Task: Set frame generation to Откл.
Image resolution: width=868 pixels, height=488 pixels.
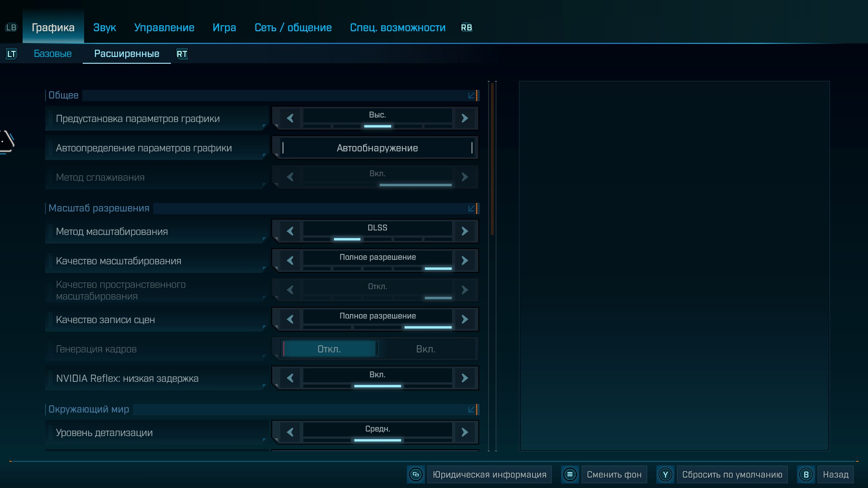Action: pyautogui.click(x=329, y=349)
